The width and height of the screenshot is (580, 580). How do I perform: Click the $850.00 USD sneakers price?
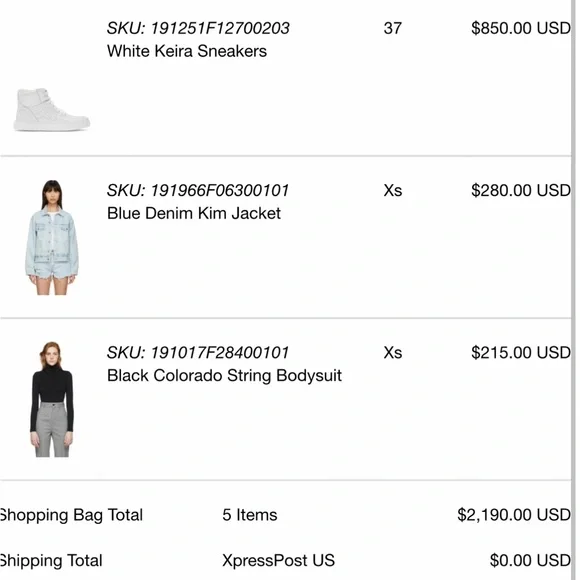[x=521, y=28]
